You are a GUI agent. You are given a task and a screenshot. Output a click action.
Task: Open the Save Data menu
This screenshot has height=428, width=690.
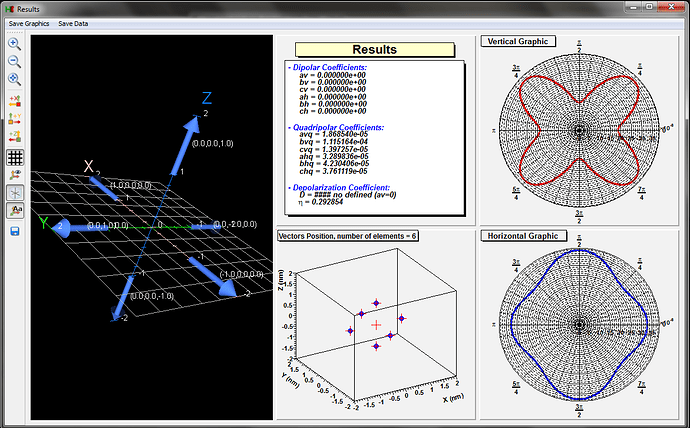tap(72, 22)
